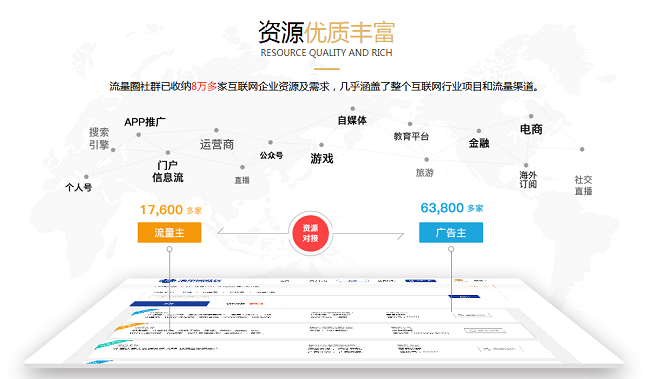650x379 pixels.
Task: Click the red 资源对接 circle
Action: point(310,233)
